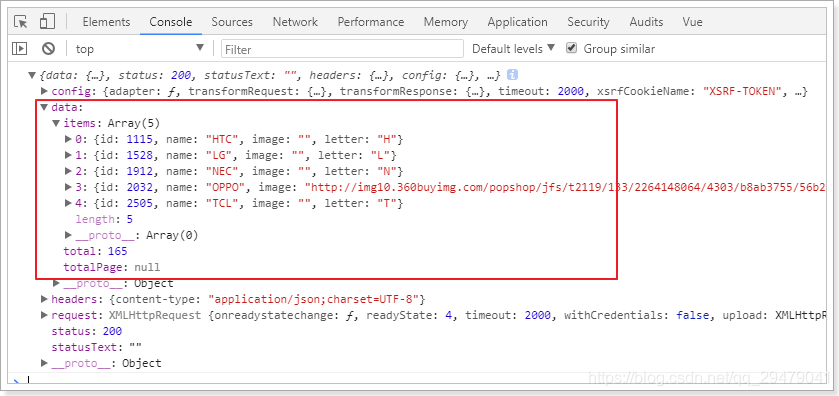
Task: Expand the __proto__: Object under data
Action: [x=56, y=283]
